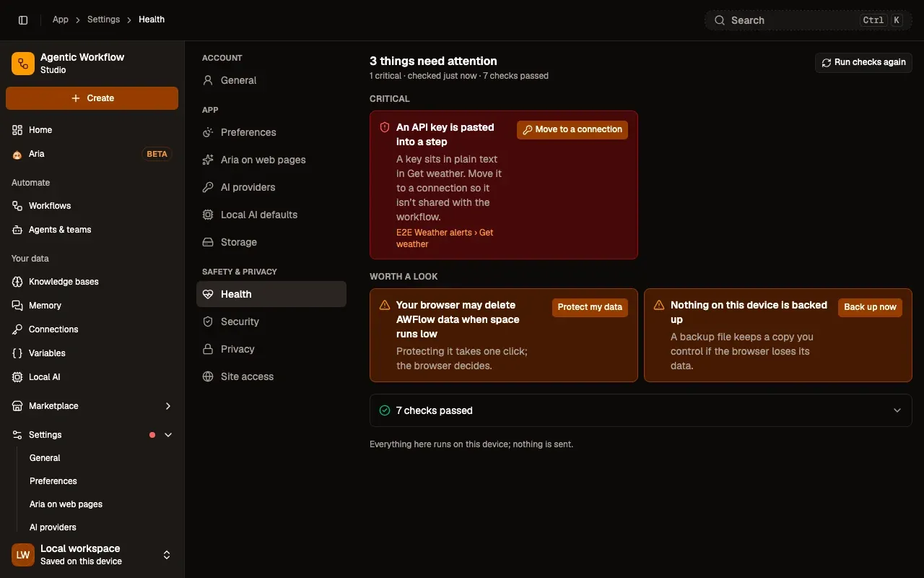Go to Connections in sidebar
The height and width of the screenshot is (578, 924).
point(92,329)
